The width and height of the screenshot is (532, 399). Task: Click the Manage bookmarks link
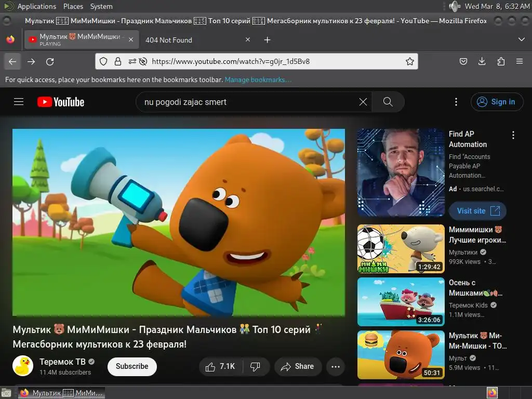(x=258, y=79)
